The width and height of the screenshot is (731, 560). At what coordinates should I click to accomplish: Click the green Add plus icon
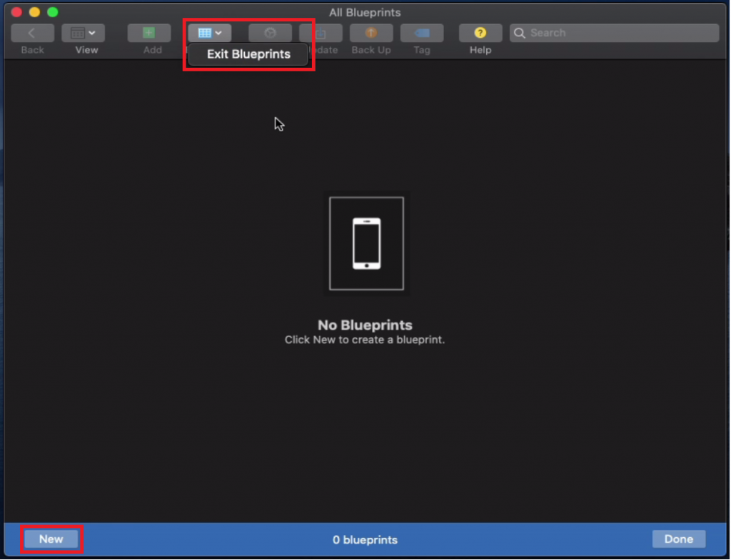tap(149, 33)
